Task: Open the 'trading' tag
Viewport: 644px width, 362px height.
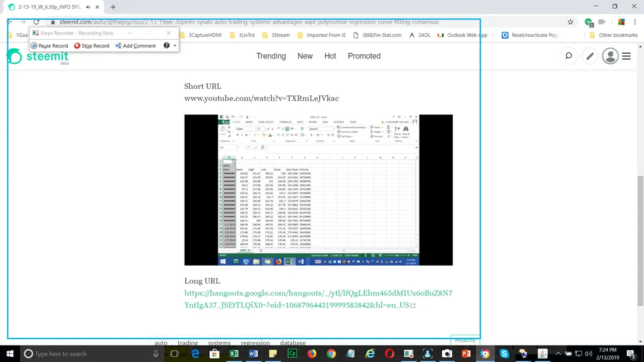Action: pos(188,343)
